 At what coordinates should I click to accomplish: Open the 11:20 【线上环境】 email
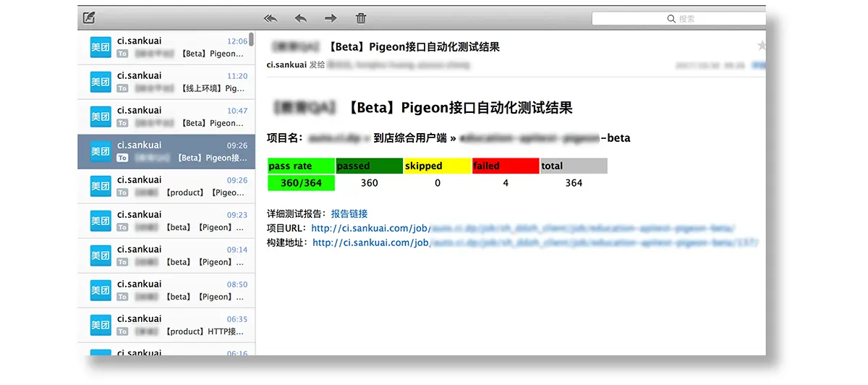point(166,82)
